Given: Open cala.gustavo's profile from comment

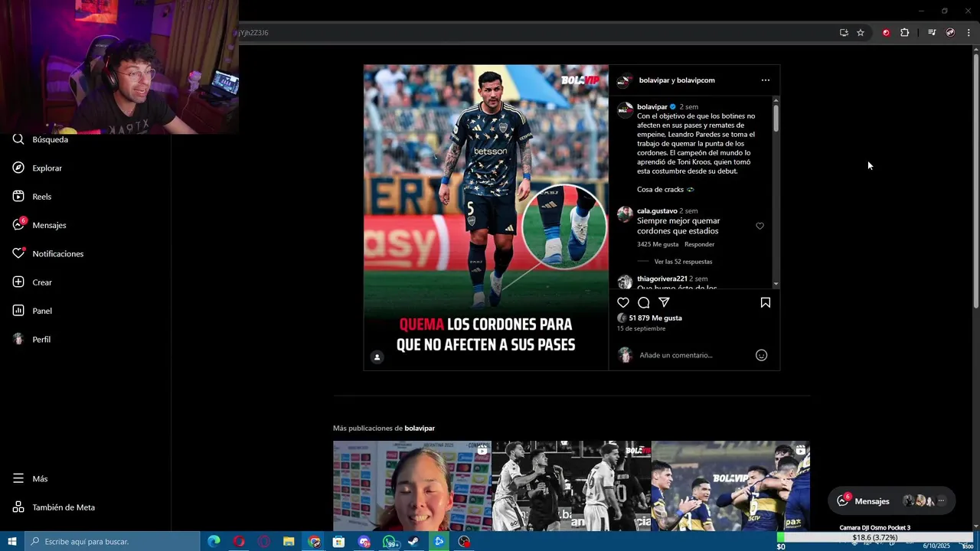Looking at the screenshot, I should (x=657, y=210).
